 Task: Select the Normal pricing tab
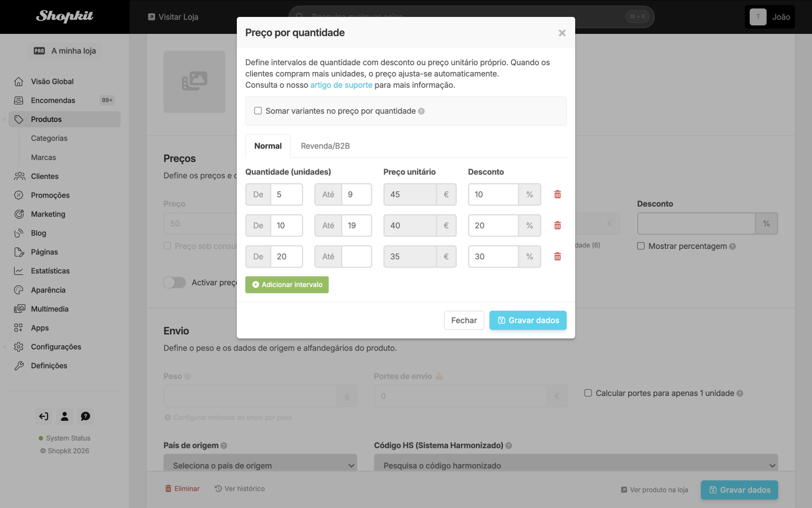coord(268,146)
